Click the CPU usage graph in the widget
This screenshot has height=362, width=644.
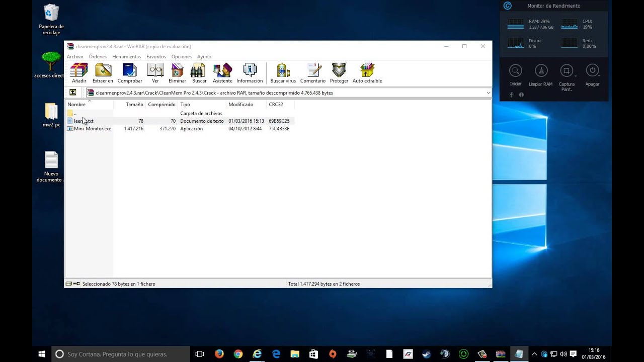570,24
